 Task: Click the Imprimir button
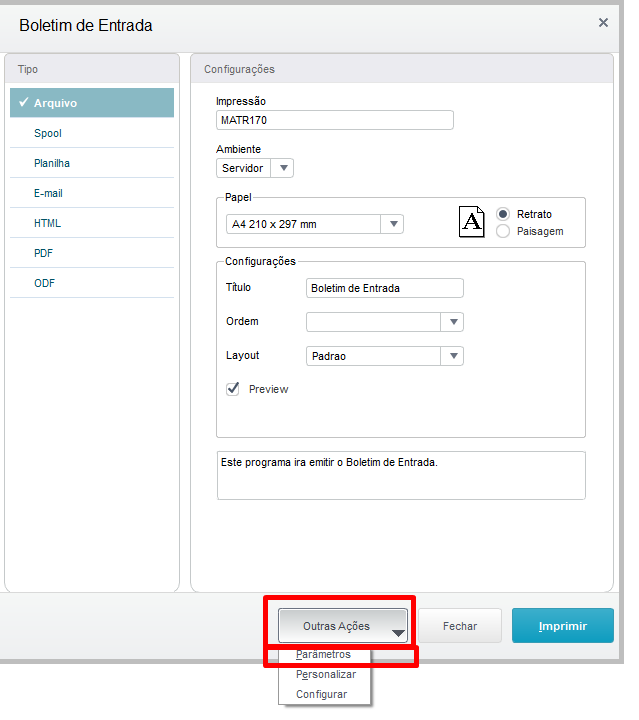coord(563,626)
